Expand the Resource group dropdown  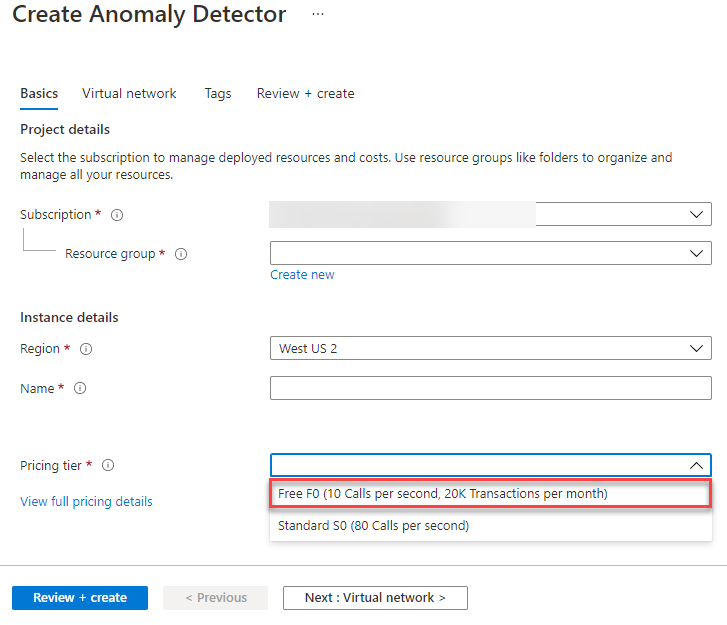coord(491,253)
